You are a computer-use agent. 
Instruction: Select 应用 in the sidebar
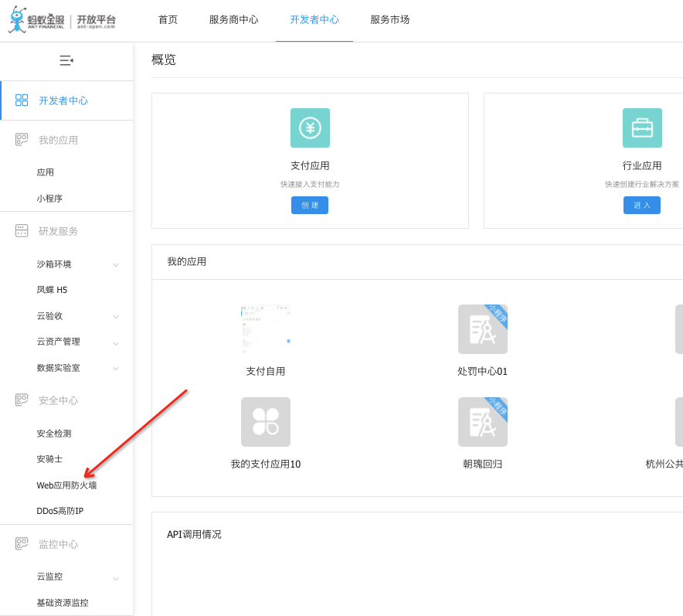pos(46,172)
